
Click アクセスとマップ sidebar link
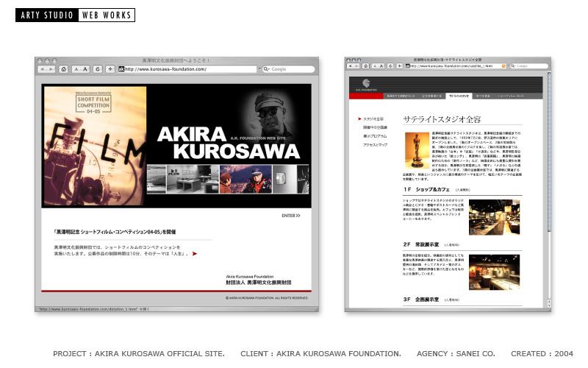pyautogui.click(x=375, y=145)
